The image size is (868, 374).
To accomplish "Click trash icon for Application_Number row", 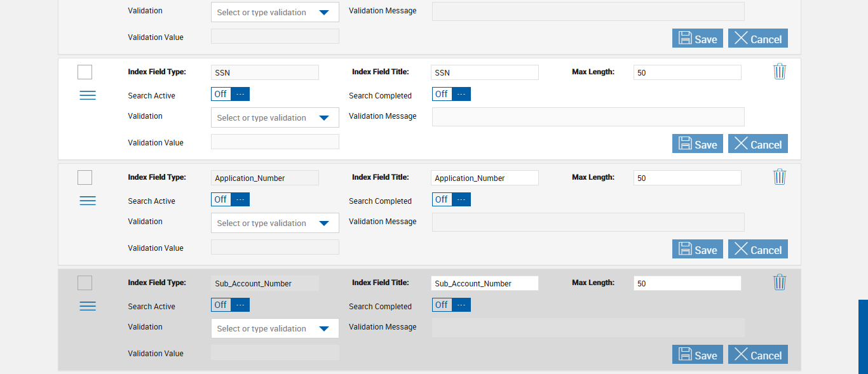I will click(x=780, y=177).
